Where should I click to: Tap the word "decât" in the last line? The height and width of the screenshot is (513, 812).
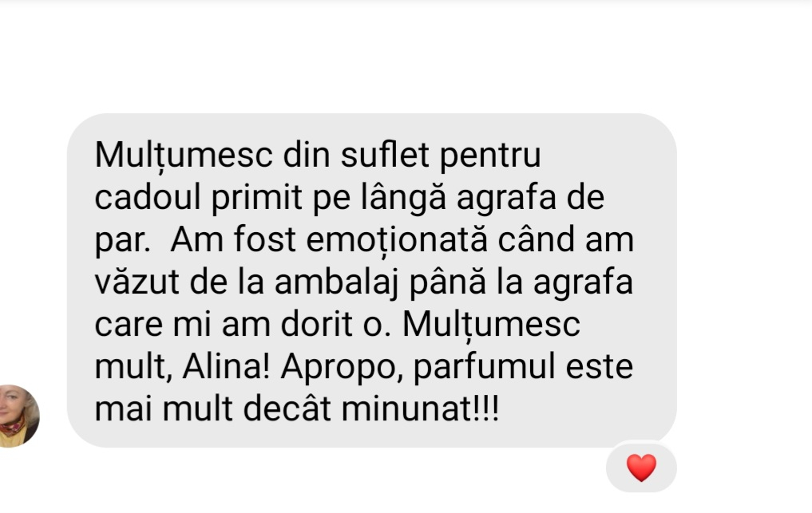tap(287, 409)
